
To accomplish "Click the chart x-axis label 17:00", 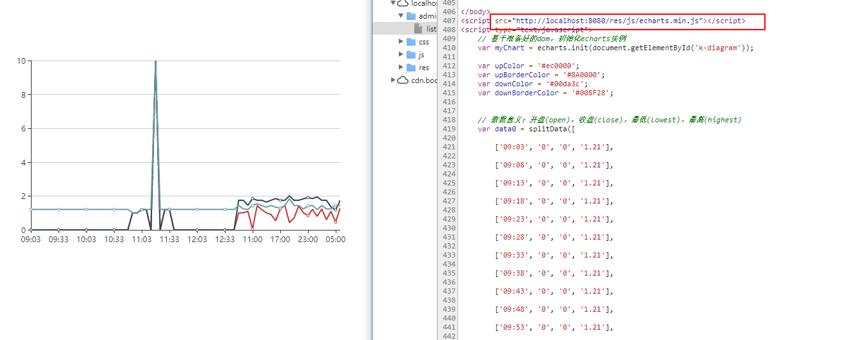I will 280,239.
